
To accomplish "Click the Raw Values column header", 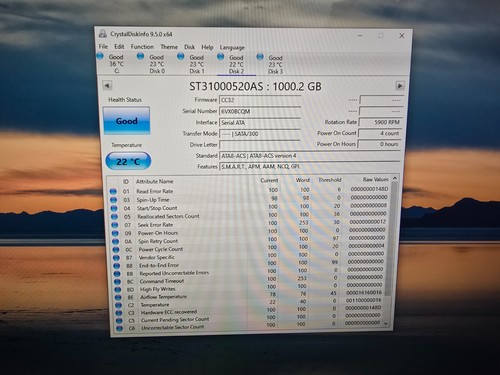I will coord(376,179).
